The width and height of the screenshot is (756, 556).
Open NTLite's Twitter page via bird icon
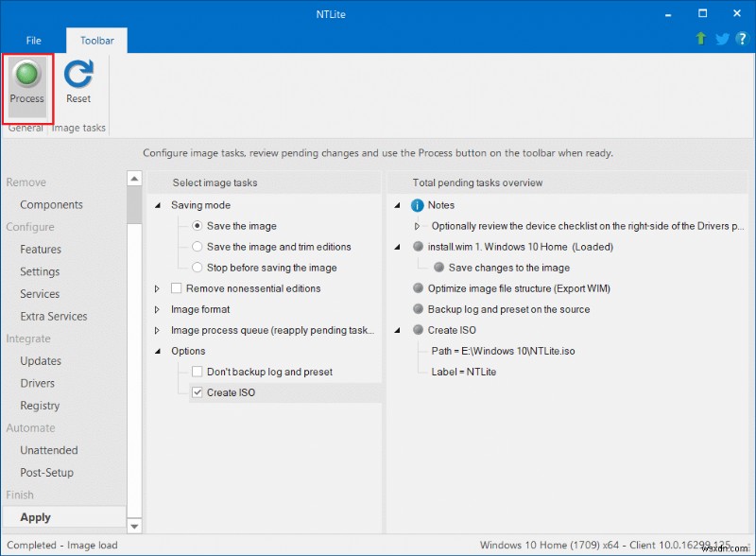click(x=720, y=39)
